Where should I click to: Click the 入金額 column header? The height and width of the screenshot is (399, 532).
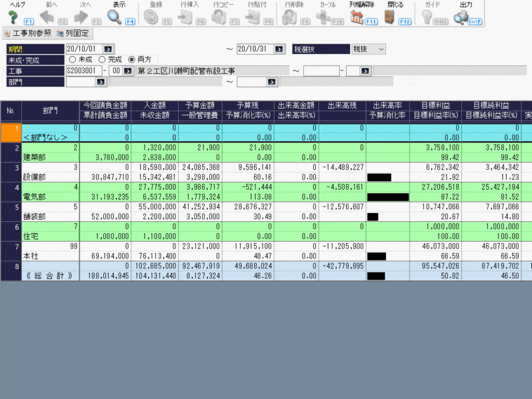pos(155,105)
